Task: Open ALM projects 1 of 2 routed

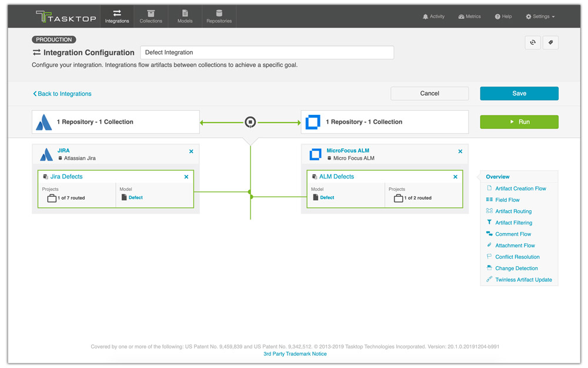Action: pos(413,198)
